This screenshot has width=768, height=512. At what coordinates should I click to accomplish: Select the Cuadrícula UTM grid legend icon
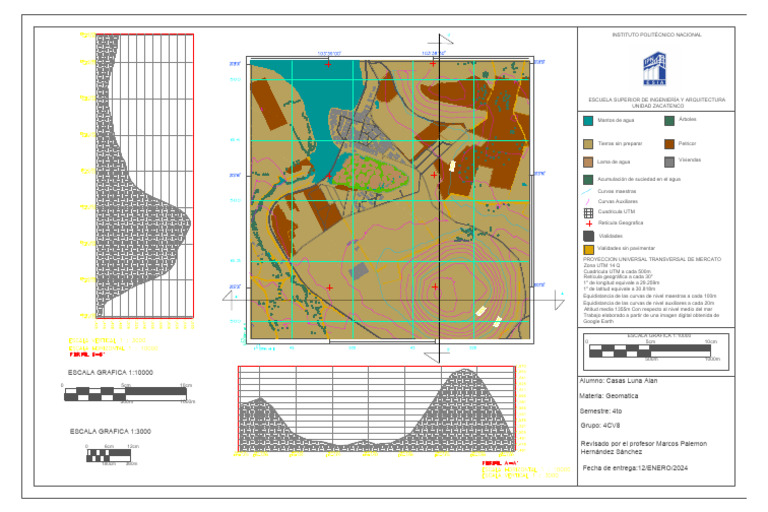point(588,213)
